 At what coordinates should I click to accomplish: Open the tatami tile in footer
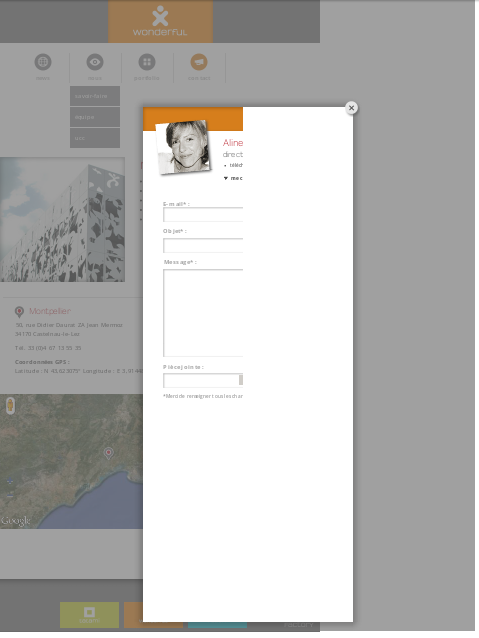[x=90, y=615]
